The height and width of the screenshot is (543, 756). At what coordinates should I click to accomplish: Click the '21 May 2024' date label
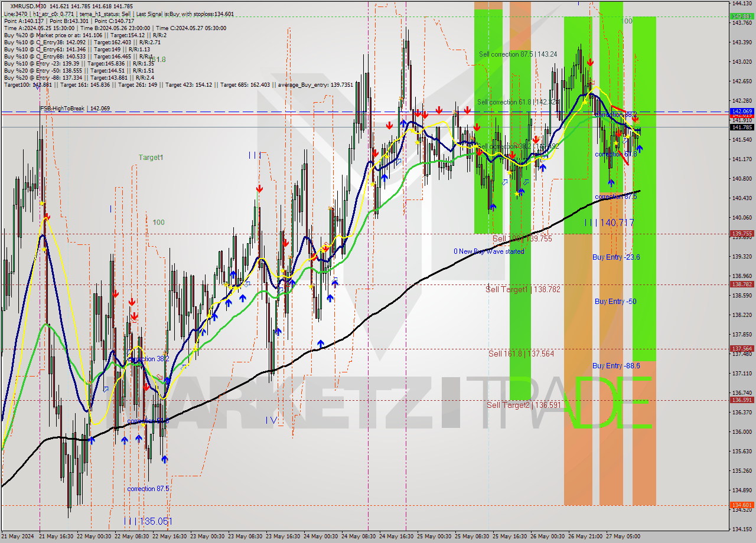18,537
